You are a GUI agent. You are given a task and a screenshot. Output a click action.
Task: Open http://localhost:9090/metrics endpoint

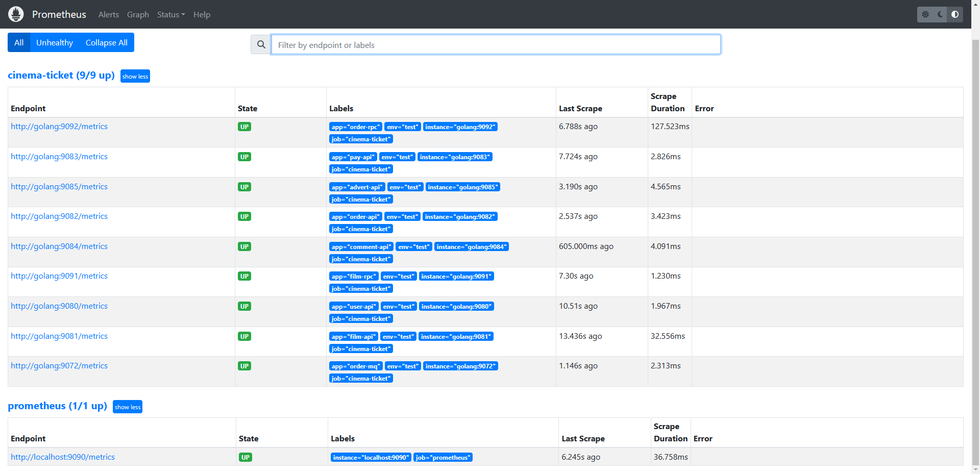(x=63, y=457)
